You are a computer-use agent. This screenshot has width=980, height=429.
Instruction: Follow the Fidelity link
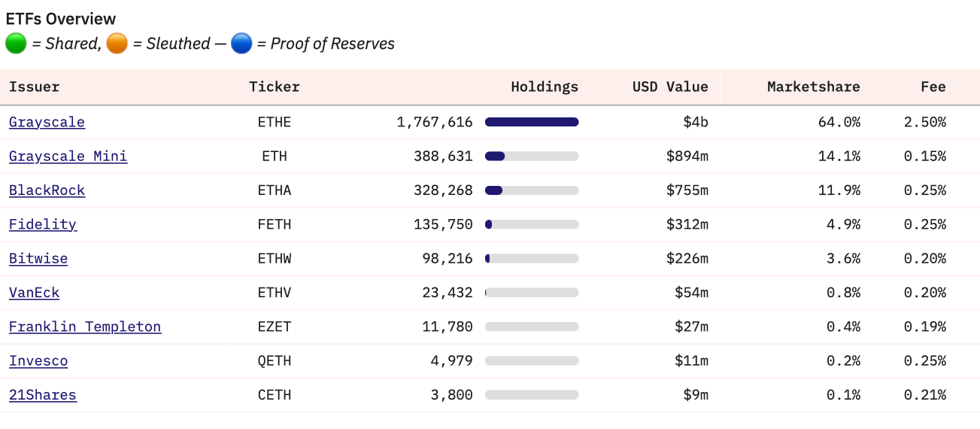tap(43, 224)
